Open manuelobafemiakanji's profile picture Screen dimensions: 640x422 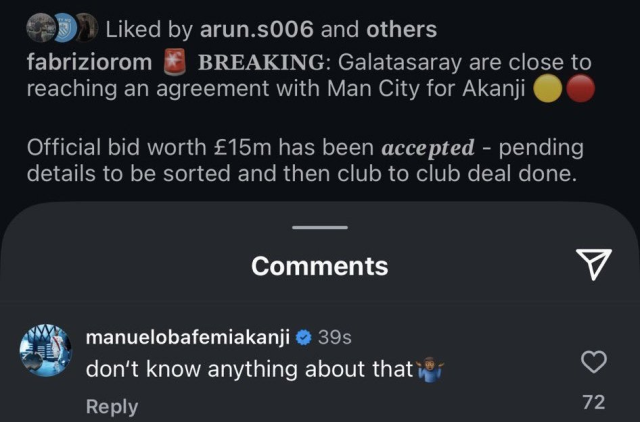click(x=44, y=352)
